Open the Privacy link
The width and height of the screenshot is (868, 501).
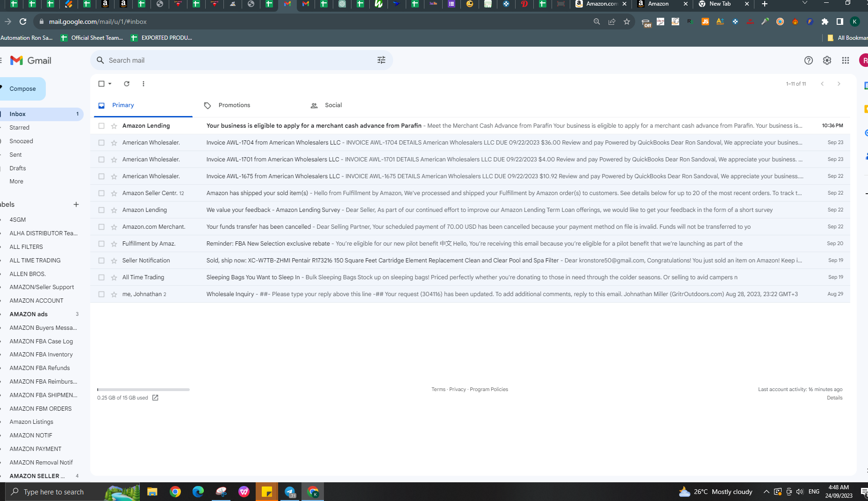(458, 389)
